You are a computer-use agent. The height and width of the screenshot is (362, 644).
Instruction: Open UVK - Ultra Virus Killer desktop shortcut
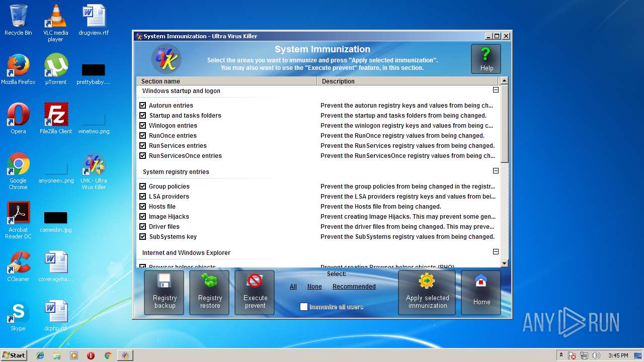pyautogui.click(x=94, y=171)
